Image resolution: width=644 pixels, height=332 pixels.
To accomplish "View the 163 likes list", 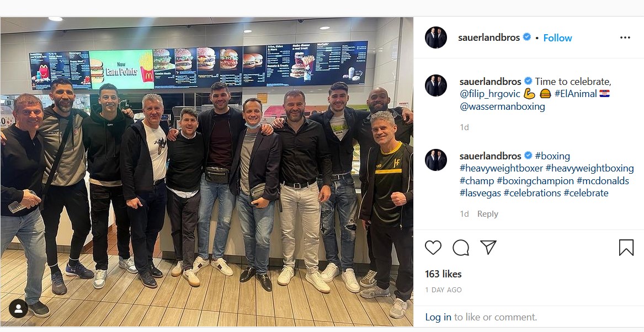I will [x=443, y=274].
